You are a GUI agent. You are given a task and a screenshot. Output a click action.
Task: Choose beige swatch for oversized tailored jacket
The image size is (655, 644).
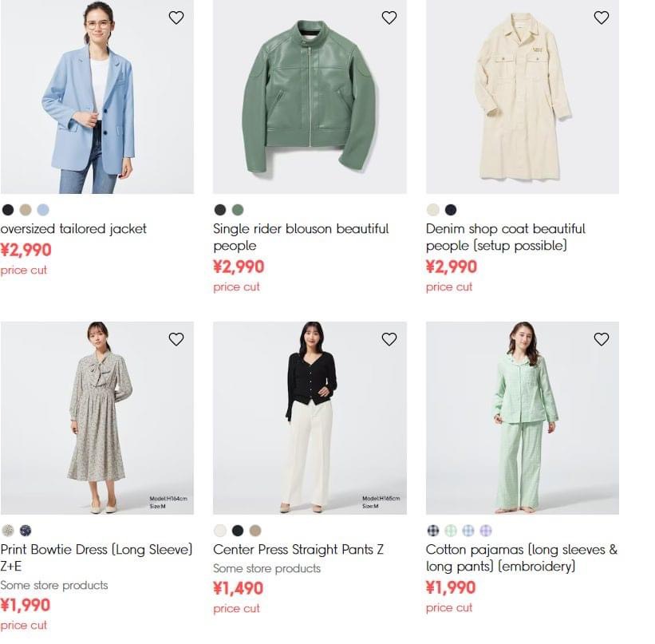click(26, 210)
